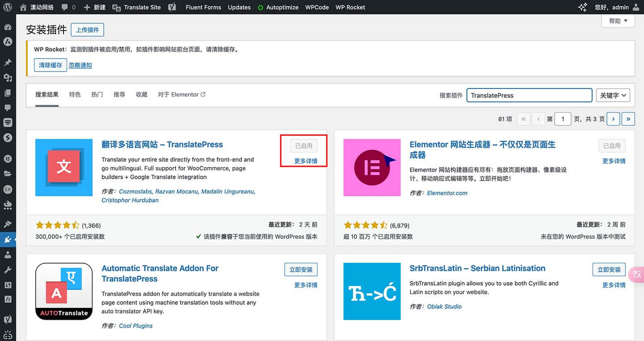Open Tools wrench sidebar icon
The width and height of the screenshot is (644, 341).
pos(8,270)
